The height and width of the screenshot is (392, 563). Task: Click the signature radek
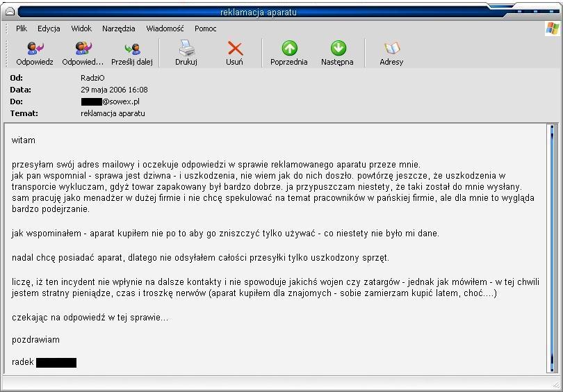(x=23, y=362)
